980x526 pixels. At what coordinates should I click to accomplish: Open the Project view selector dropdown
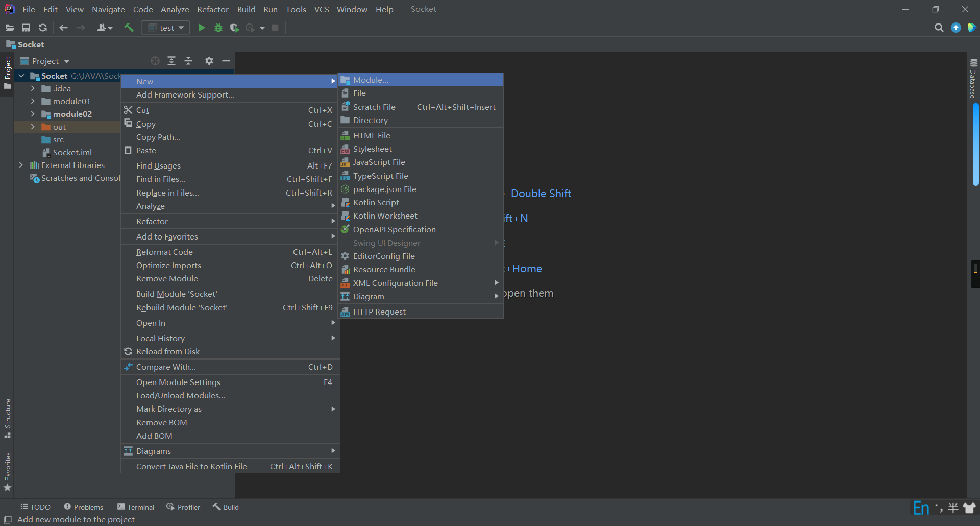(x=45, y=61)
